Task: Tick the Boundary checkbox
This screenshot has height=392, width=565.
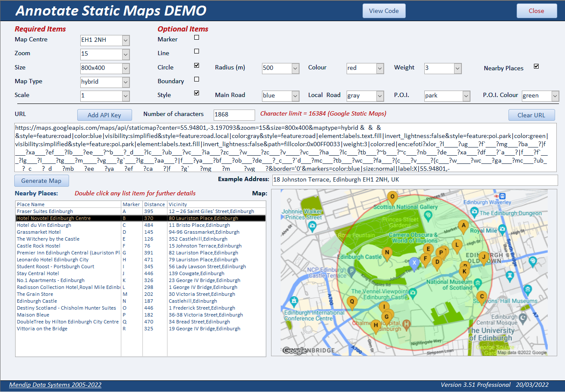Action: pos(197,79)
